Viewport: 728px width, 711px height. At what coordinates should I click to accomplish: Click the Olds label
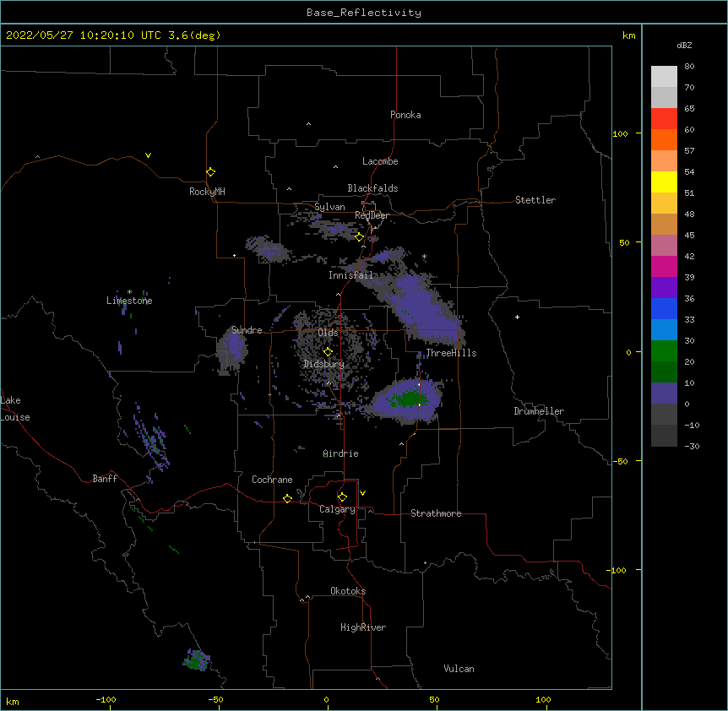point(328,333)
